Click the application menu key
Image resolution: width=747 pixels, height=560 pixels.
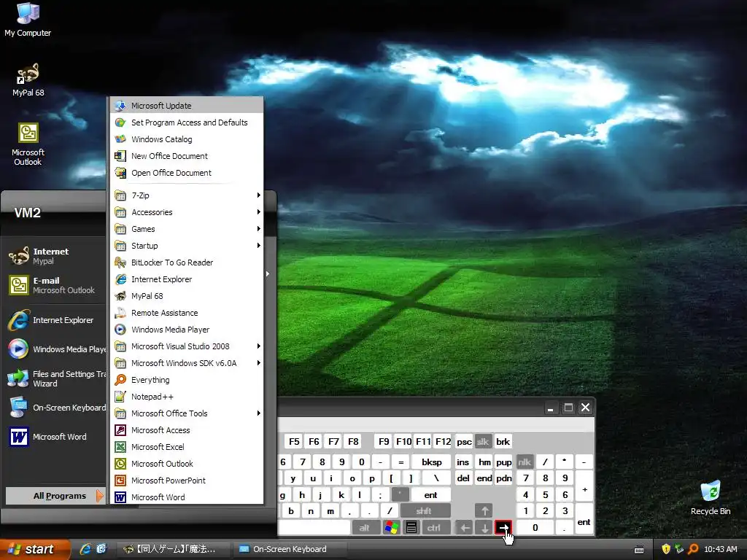coord(411,528)
